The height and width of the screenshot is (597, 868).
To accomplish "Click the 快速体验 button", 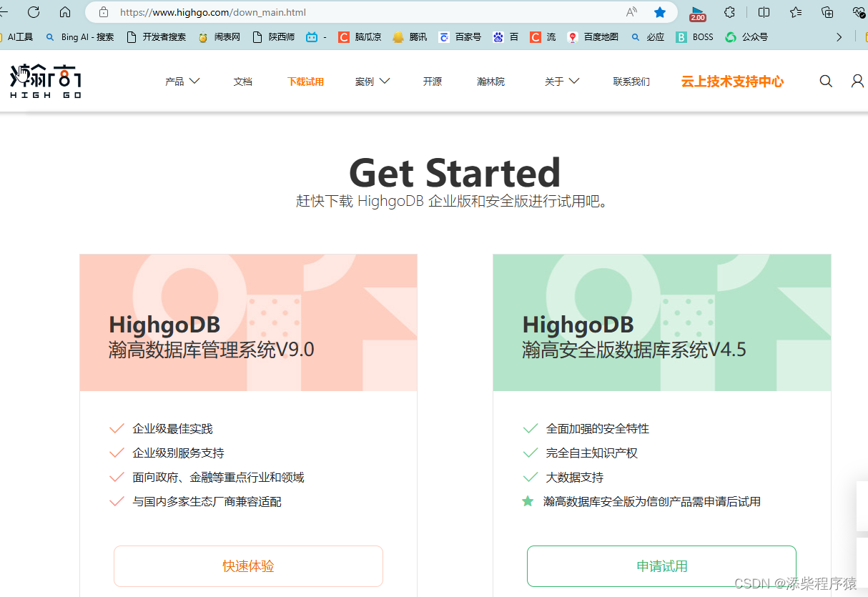I will point(248,566).
